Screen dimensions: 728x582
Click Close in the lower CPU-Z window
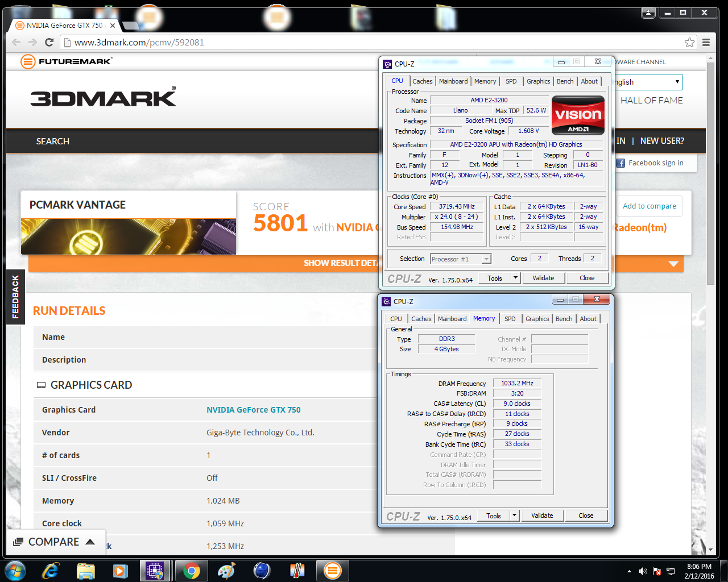[586, 516]
